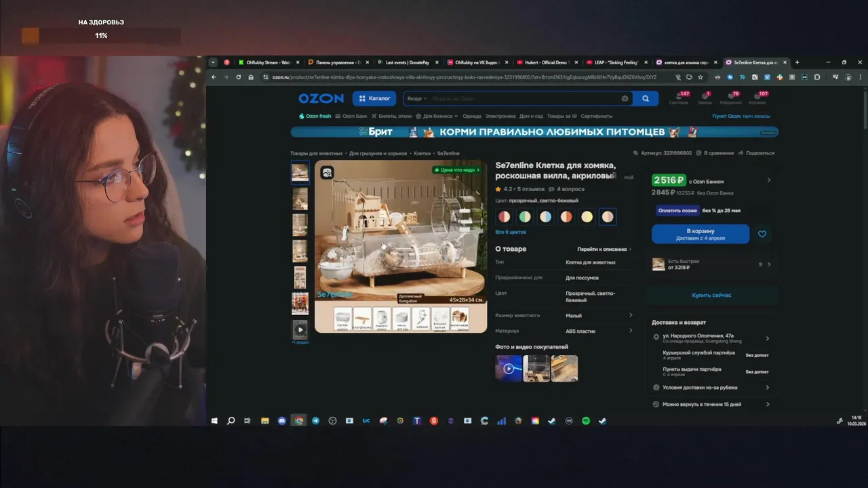Screen dimensions: 868x488
Task: Open Билеты, отели section
Action: click(x=392, y=116)
